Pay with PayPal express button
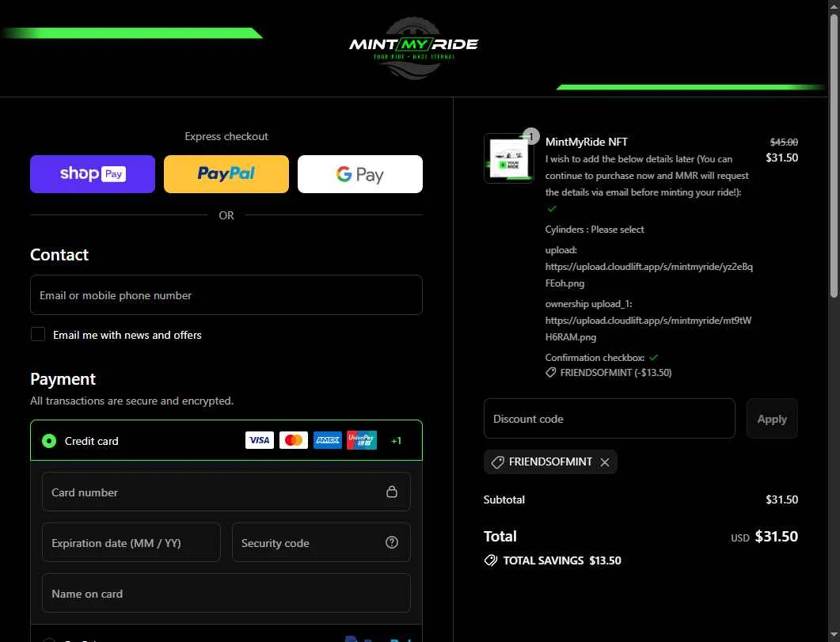 coord(226,174)
